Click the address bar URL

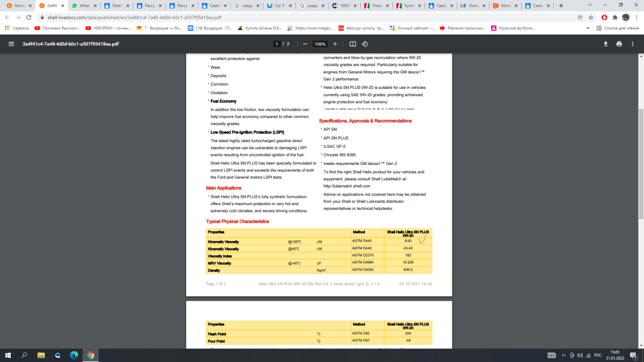pyautogui.click(x=134, y=17)
